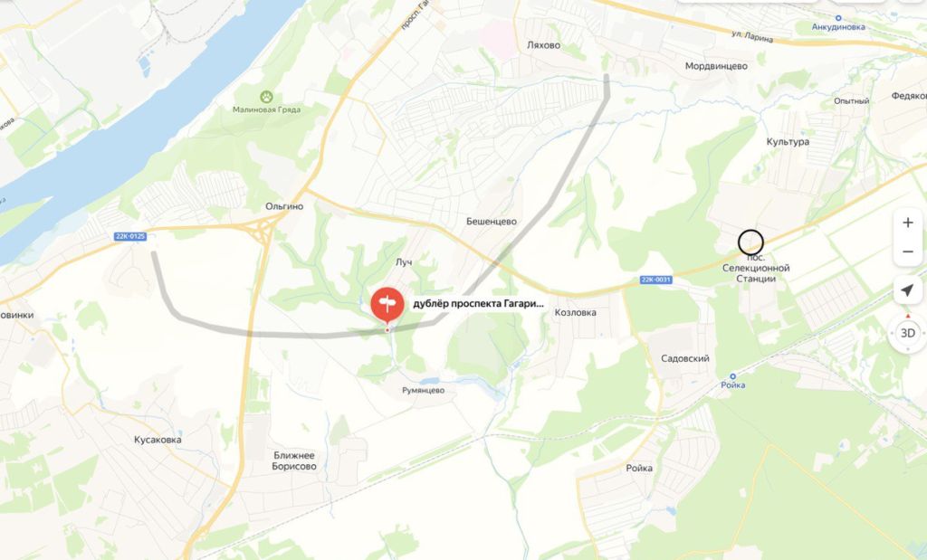Zoom out with the minus button
927x560 pixels.
[907, 252]
